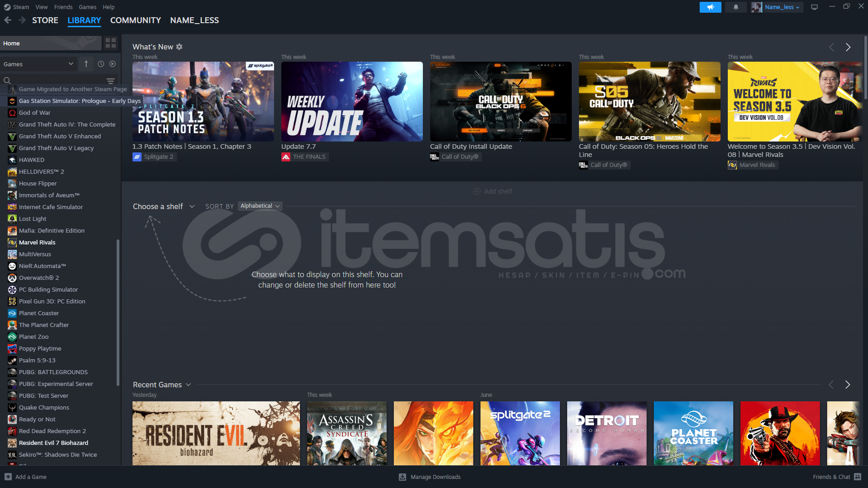Screen dimensions: 868x488
Task: Click Add a Game link
Action: tap(31, 477)
